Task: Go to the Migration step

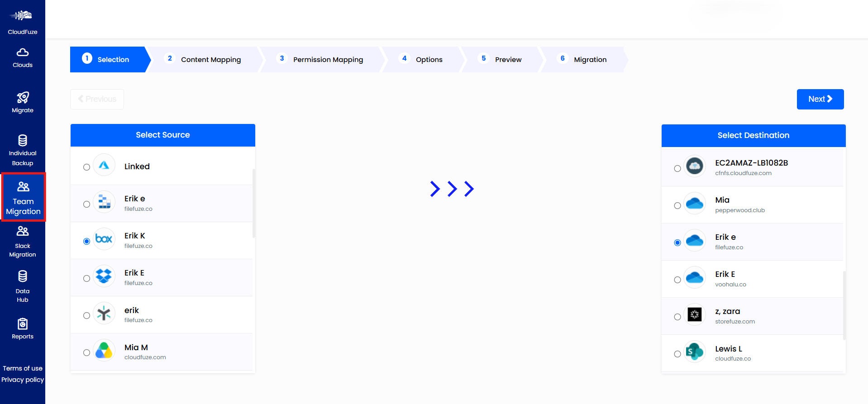Action: click(x=584, y=59)
